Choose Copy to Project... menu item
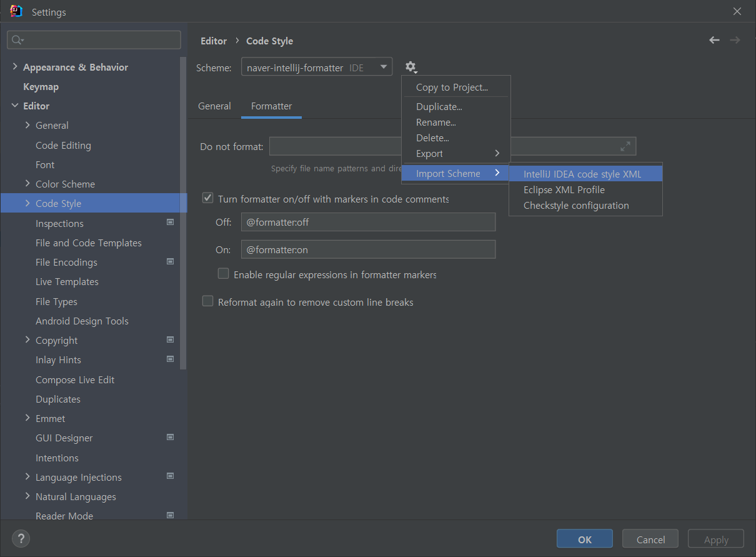This screenshot has height=557, width=756. tap(456, 88)
